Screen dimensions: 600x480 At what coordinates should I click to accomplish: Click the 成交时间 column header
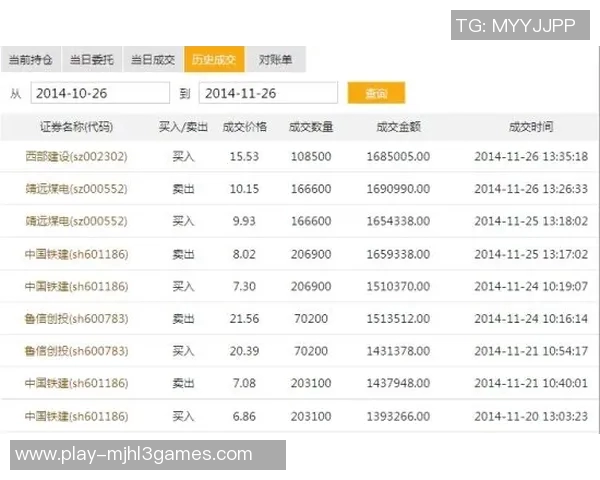[x=531, y=127]
